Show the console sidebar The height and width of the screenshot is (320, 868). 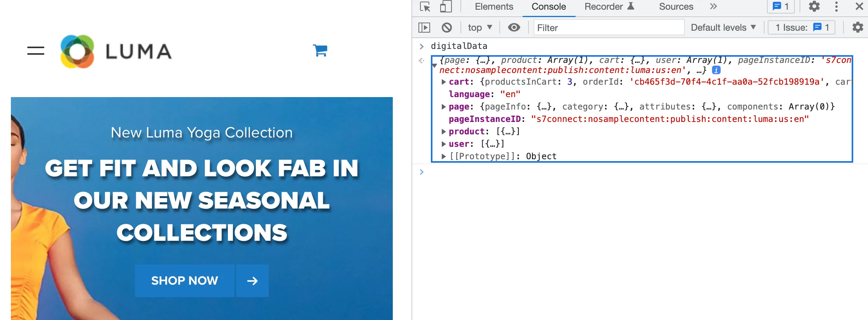coord(424,28)
